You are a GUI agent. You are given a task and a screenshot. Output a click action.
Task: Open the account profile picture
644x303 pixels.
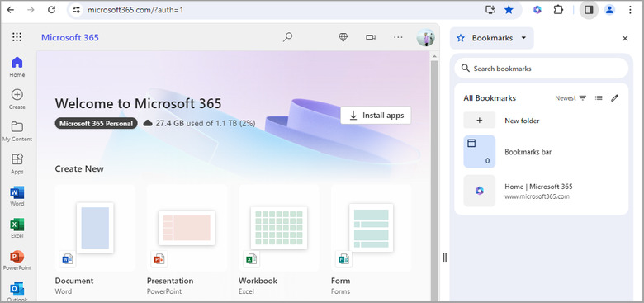point(425,37)
